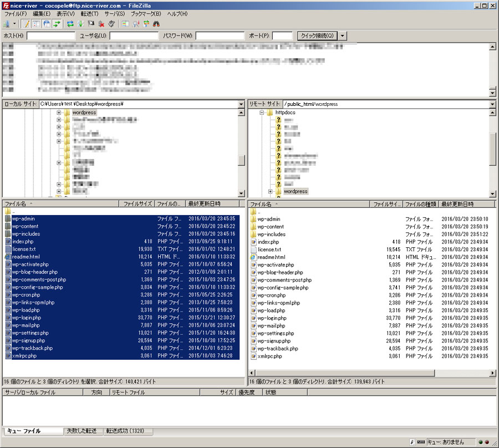499x448 pixels.
Task: Open the directory listing filters icon
Action: pos(125,24)
